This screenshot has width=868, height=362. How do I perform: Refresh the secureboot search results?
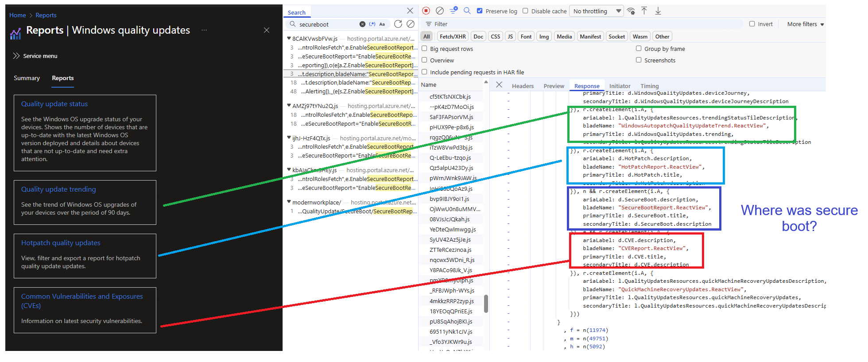coord(398,24)
